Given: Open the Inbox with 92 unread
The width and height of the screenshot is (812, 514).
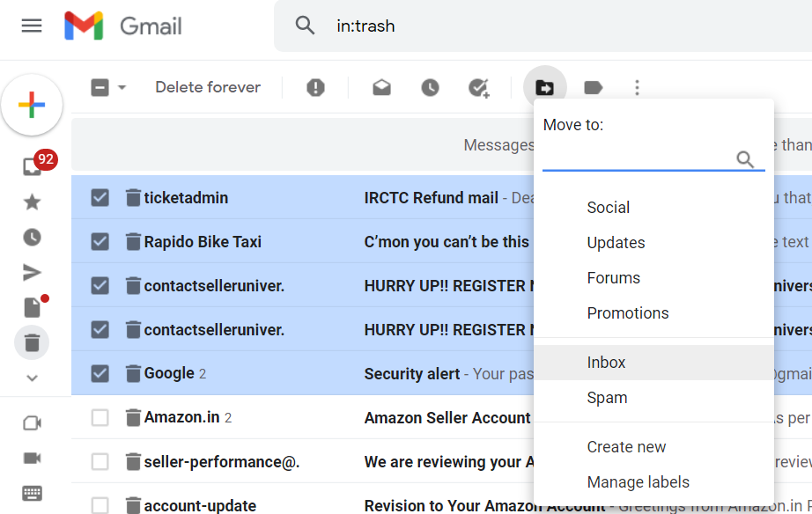Looking at the screenshot, I should tap(33, 165).
